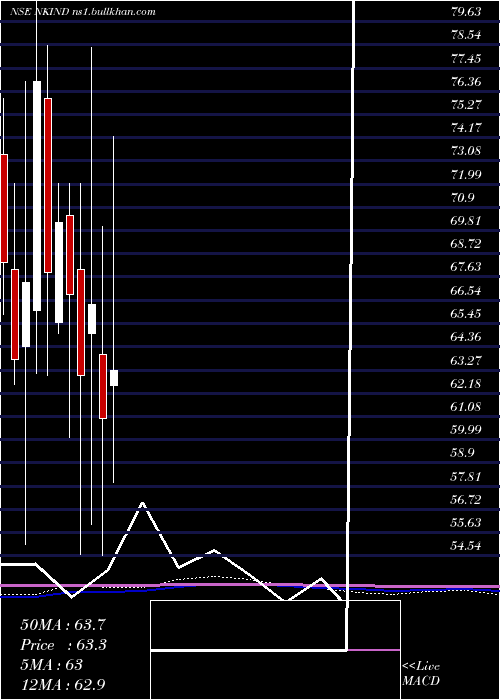Select the 75.27 price axis value
Screen dimensions: 500x700
pyautogui.click(x=466, y=104)
